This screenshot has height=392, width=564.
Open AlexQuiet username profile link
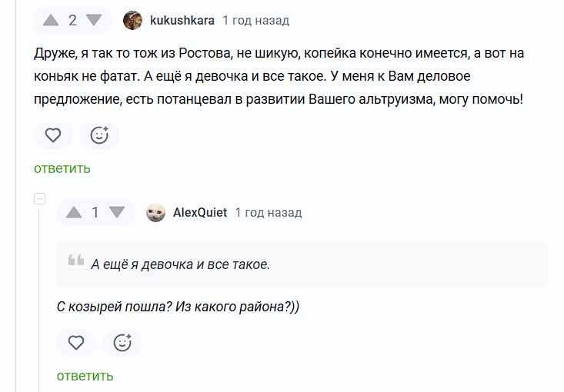[x=200, y=213]
